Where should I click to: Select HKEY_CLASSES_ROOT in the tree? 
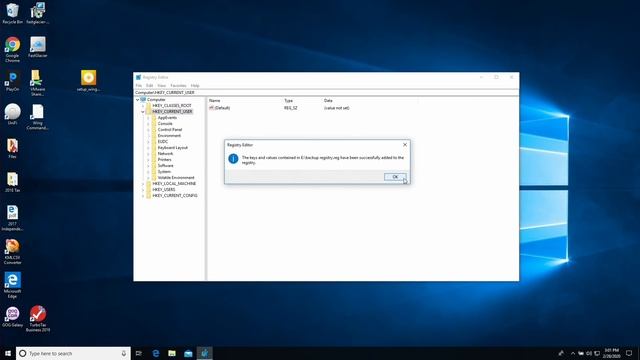pos(171,106)
